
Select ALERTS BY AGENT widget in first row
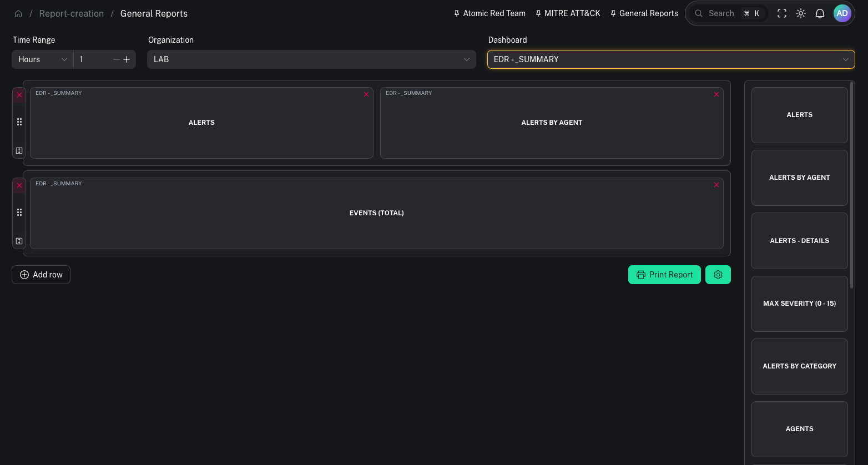tap(552, 123)
